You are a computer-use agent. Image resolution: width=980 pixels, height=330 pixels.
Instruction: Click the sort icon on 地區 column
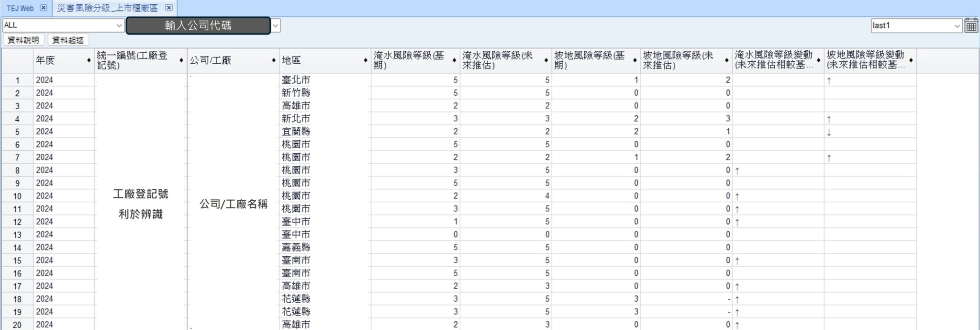[x=366, y=60]
